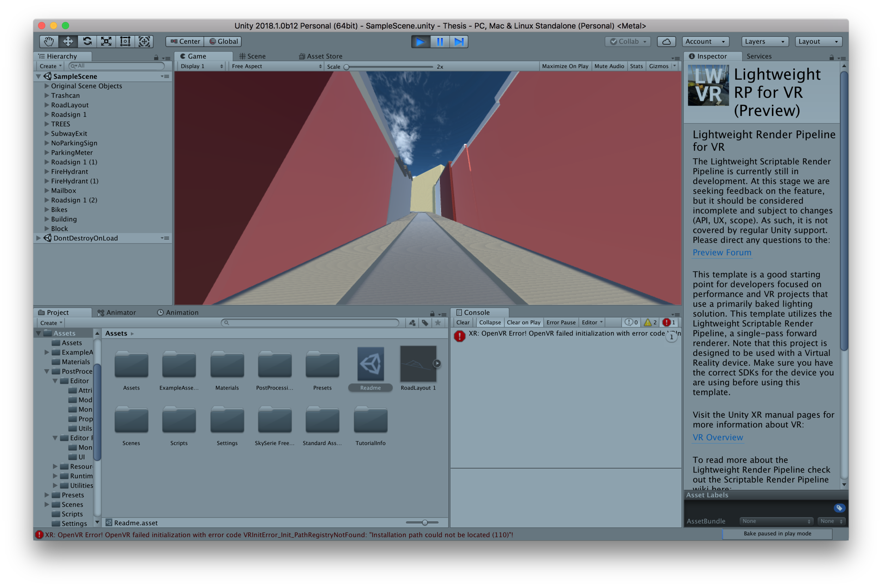Screen dimensions: 882x588
Task: Open the cloud Services icon button
Action: click(666, 41)
